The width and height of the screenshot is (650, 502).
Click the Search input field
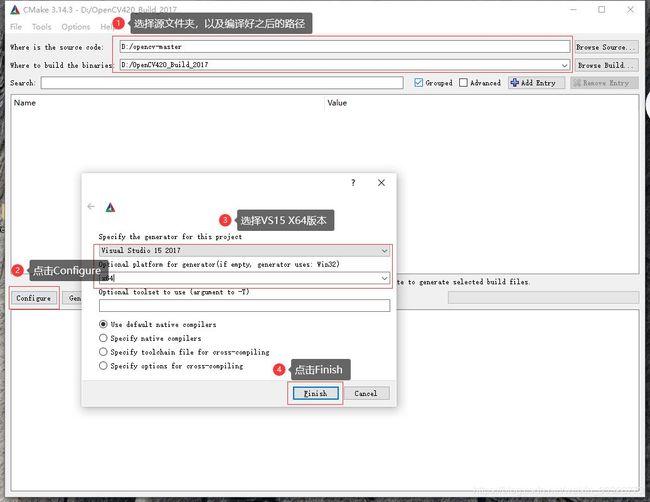pos(222,83)
